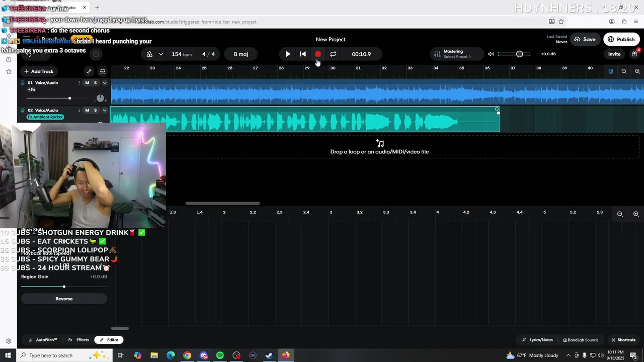Change the 4 / 4 time signature
644x362 pixels.
coord(208,54)
